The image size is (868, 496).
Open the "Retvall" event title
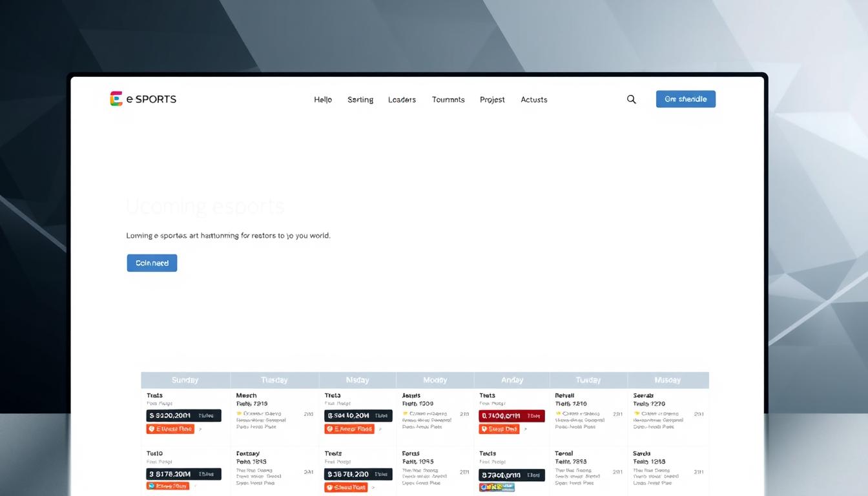pyautogui.click(x=564, y=395)
